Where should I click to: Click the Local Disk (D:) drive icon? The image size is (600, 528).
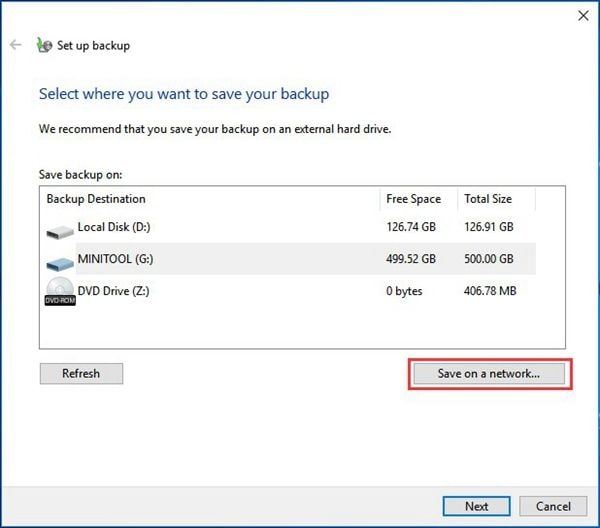pyautogui.click(x=60, y=230)
